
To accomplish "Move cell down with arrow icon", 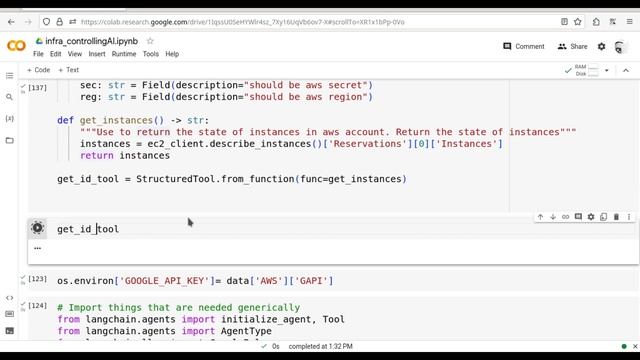I will click(x=553, y=217).
